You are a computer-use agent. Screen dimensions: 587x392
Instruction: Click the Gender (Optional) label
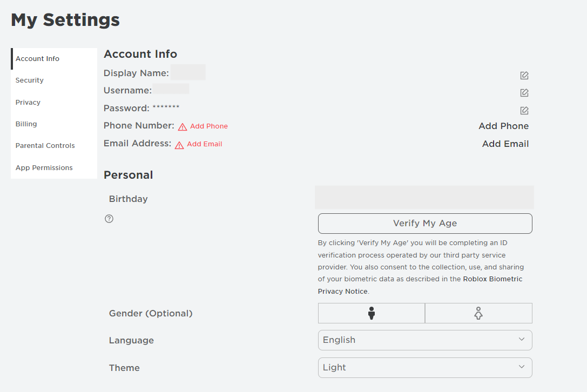(151, 313)
